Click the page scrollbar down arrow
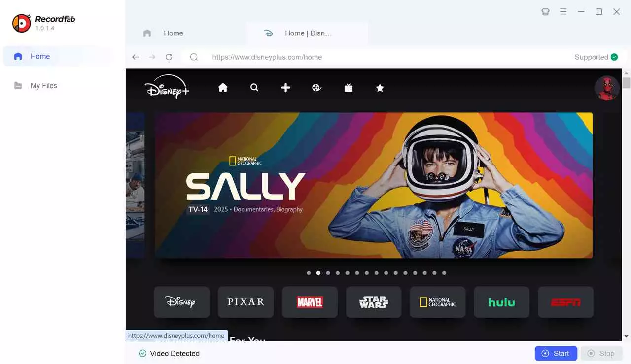 coord(627,336)
